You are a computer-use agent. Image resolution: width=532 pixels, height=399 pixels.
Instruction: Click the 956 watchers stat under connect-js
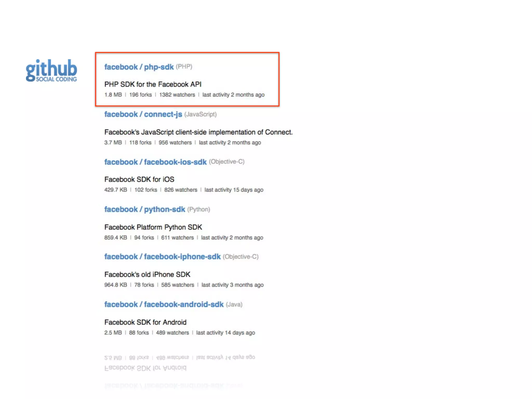(175, 143)
